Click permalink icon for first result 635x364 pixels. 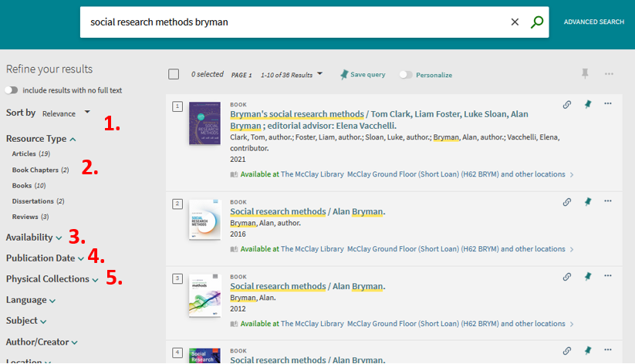[567, 104]
